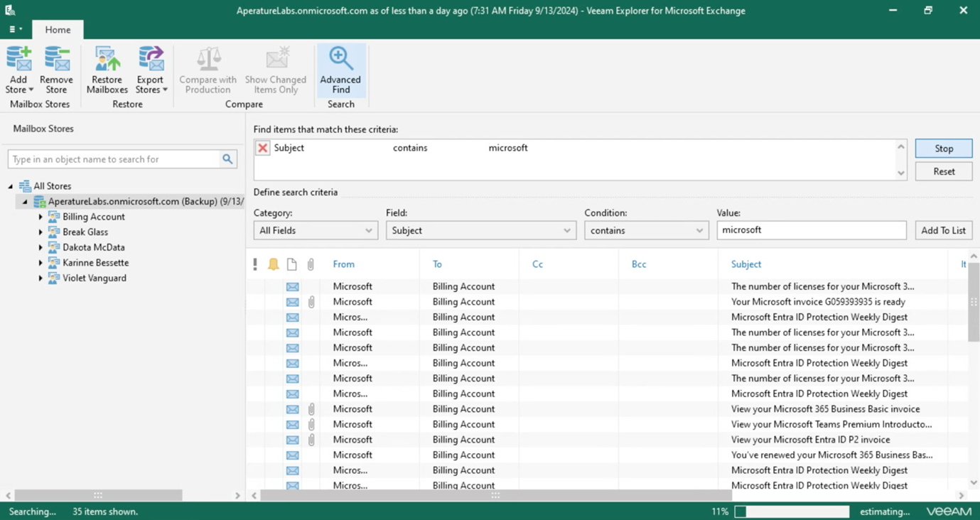Screen dimensions: 980x520
Task: Click Compare with Production icon
Action: click(208, 59)
